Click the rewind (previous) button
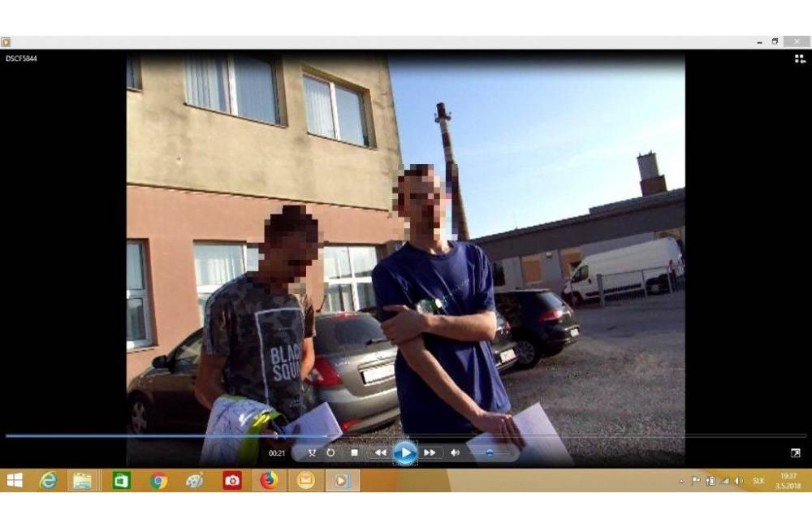 click(379, 452)
